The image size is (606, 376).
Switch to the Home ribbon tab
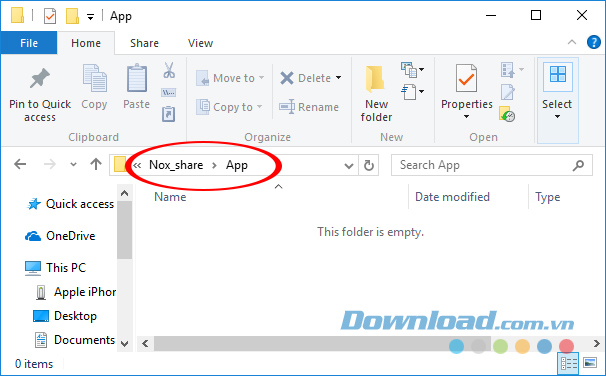86,43
